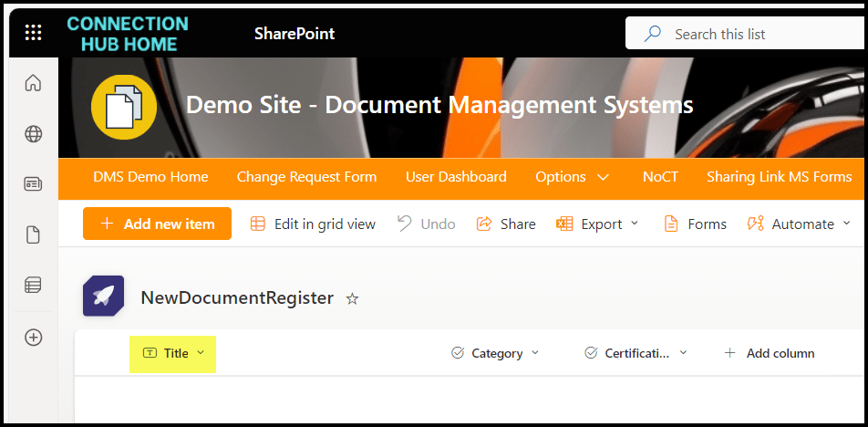The height and width of the screenshot is (427, 868).
Task: Open the app launcher waffle icon
Action: click(x=33, y=34)
